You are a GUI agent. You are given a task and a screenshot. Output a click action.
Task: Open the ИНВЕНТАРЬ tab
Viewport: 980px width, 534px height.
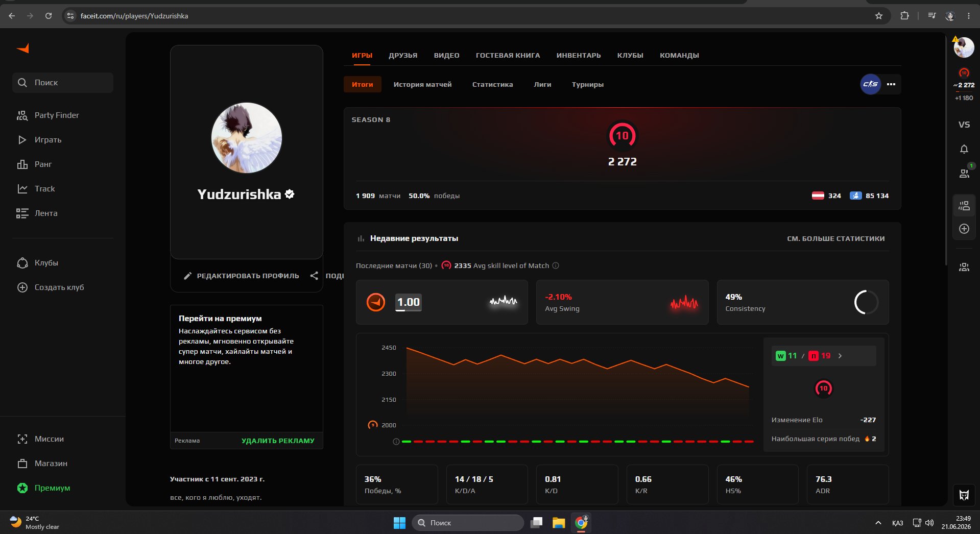[x=578, y=55]
